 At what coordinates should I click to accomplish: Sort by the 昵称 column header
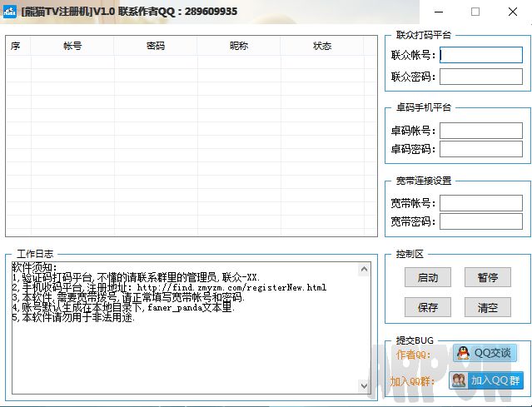click(x=239, y=47)
